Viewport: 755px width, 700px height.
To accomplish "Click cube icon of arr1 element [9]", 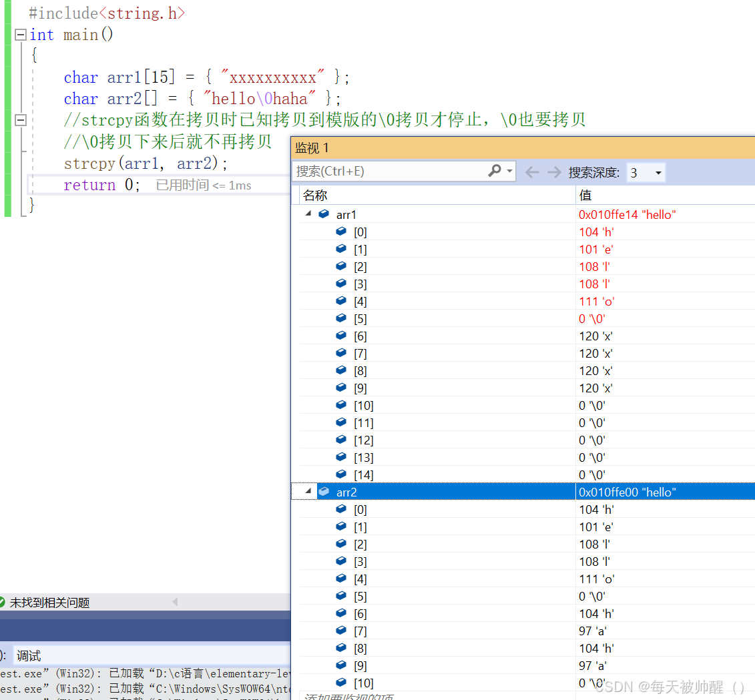I will [341, 387].
